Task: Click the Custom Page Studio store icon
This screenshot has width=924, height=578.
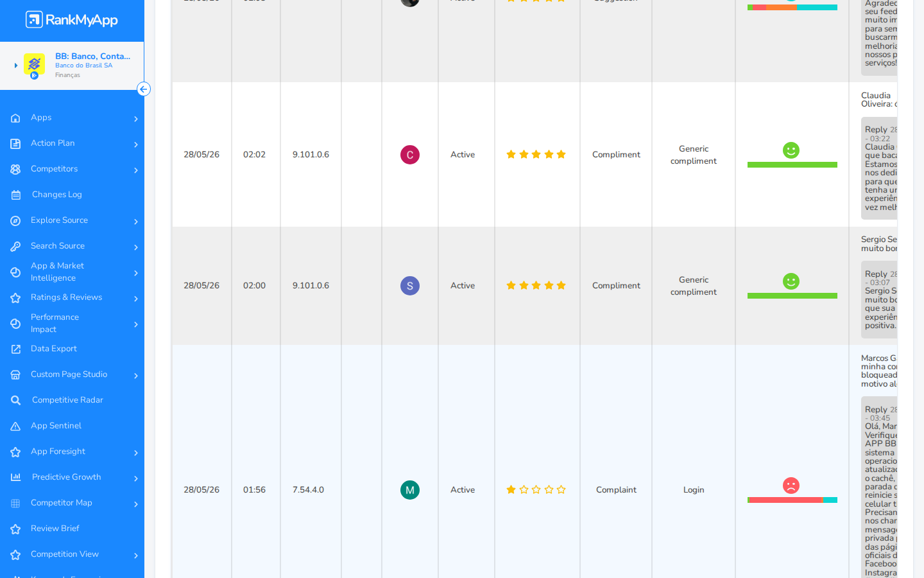Action: 15,375
